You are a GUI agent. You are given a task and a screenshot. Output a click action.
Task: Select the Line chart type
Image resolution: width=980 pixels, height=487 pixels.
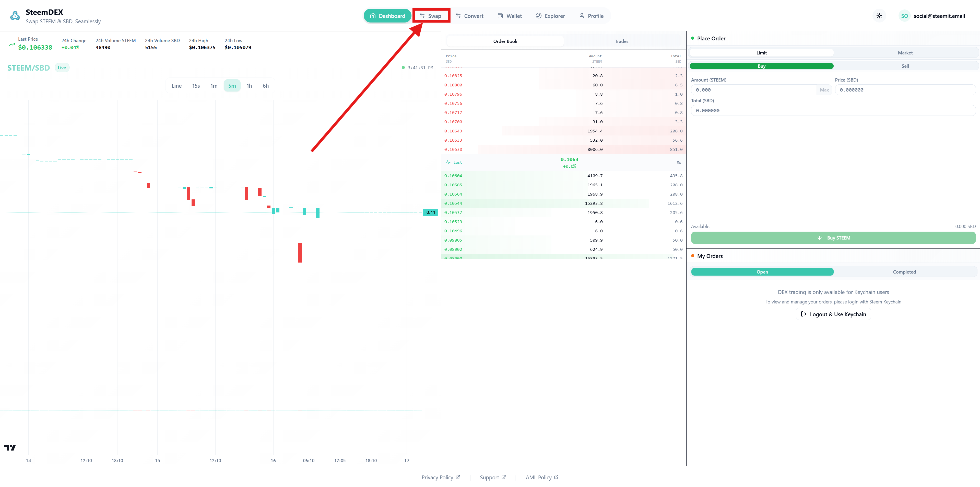tap(176, 86)
